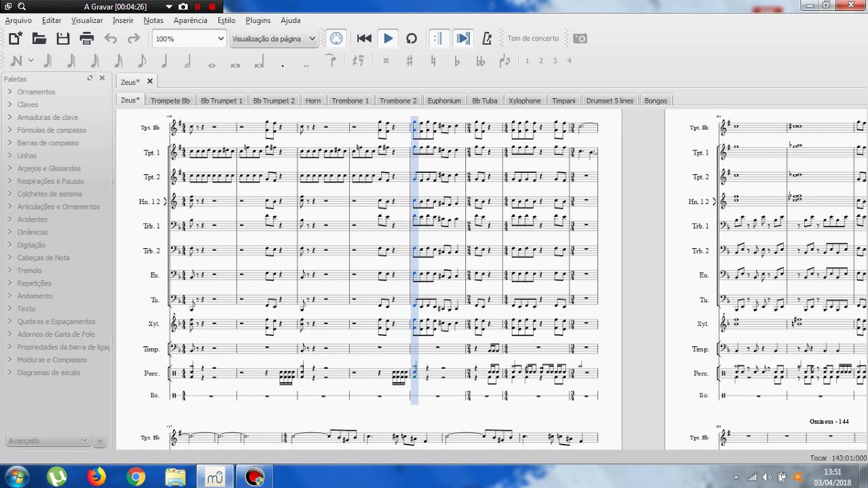This screenshot has width=868, height=488.
Task: Apply a flat accidental
Action: click(x=457, y=61)
